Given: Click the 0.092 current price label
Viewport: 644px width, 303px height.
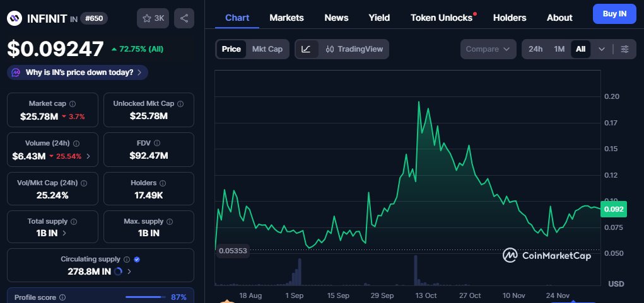Looking at the screenshot, I should 613,209.
